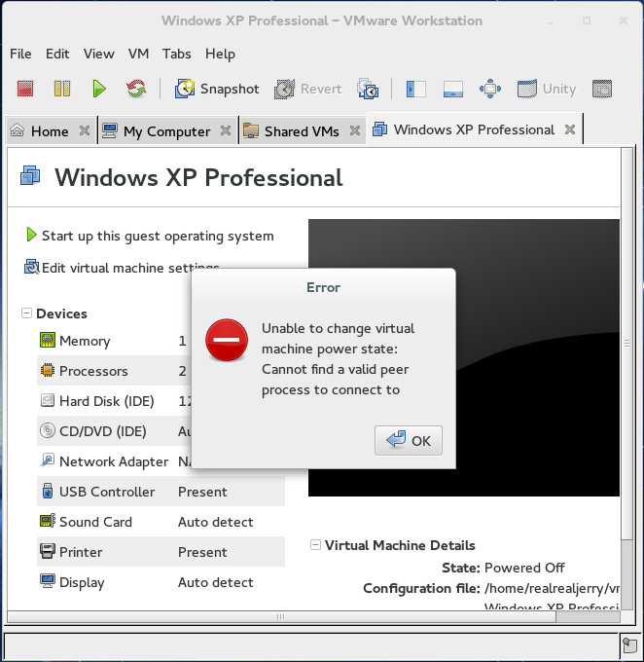The image size is (644, 662).
Task: Click the USB Controller icon
Action: pyautogui.click(x=48, y=491)
